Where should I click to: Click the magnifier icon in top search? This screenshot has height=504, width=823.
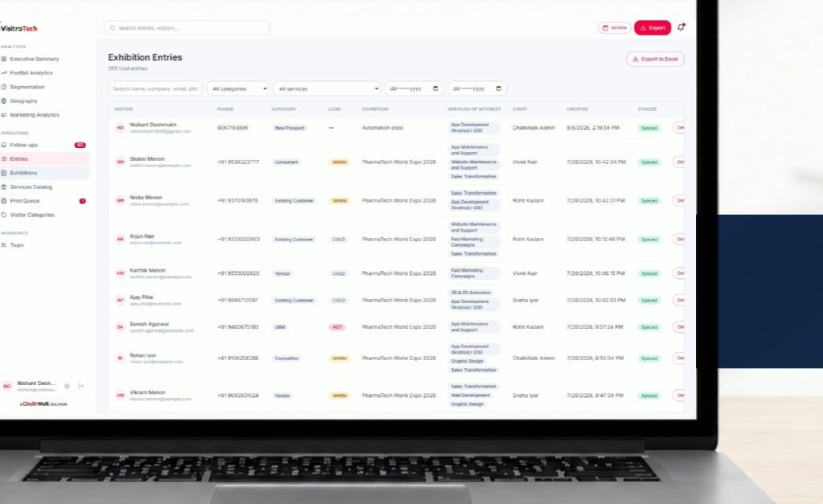tap(113, 28)
